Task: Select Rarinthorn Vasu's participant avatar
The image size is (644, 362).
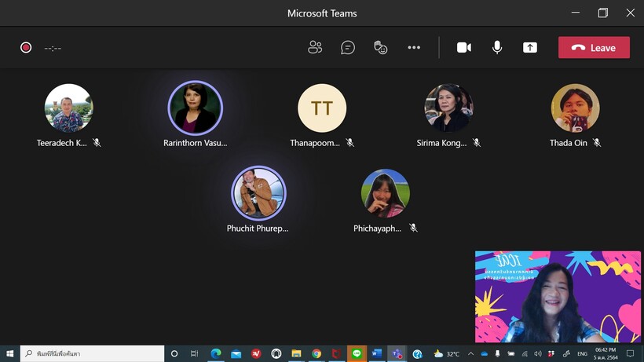Action: point(196,108)
